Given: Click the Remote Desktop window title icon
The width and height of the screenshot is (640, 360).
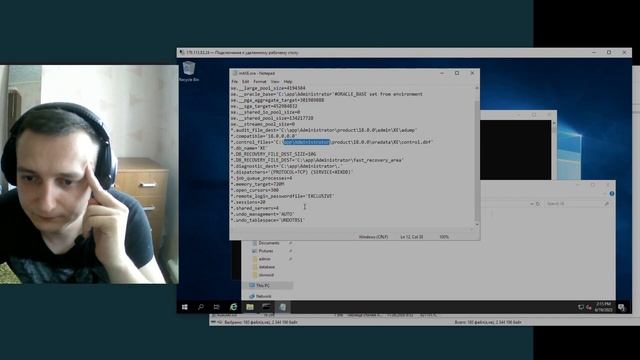Looking at the screenshot, I should tap(182, 53).
